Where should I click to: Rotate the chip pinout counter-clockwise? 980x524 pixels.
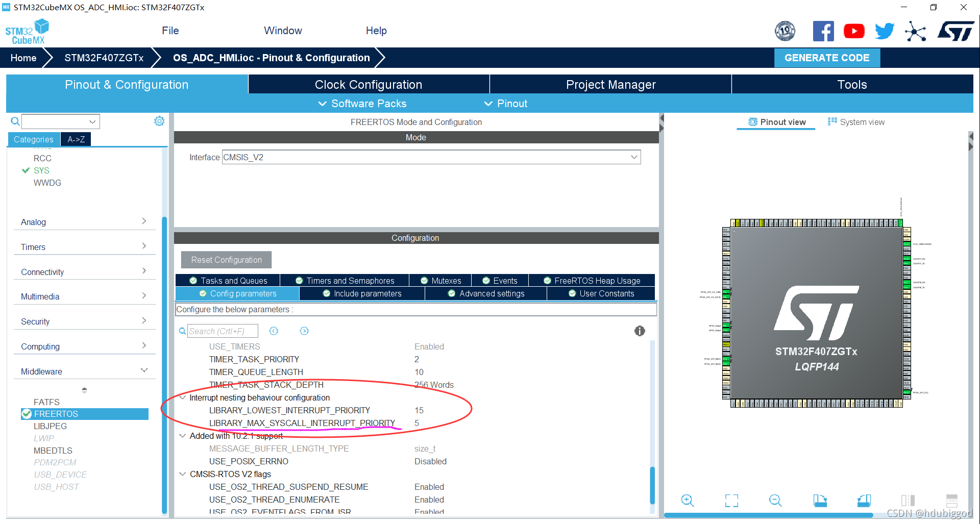click(864, 501)
